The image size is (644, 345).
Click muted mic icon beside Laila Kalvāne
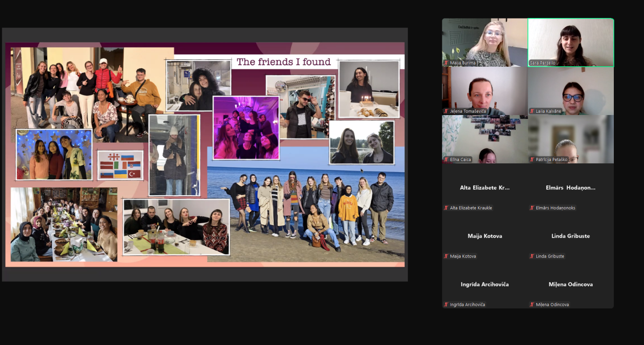pyautogui.click(x=532, y=111)
